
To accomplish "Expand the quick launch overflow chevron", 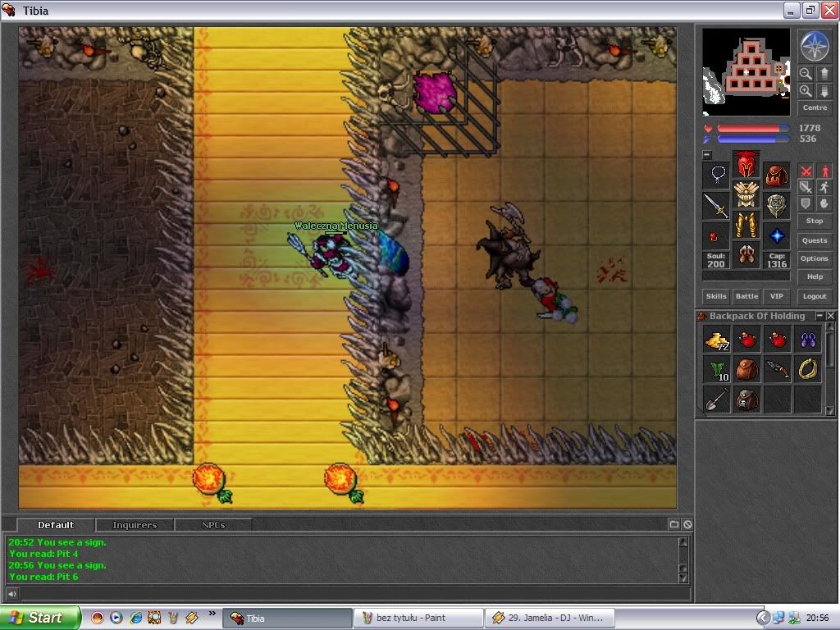I will (x=212, y=614).
